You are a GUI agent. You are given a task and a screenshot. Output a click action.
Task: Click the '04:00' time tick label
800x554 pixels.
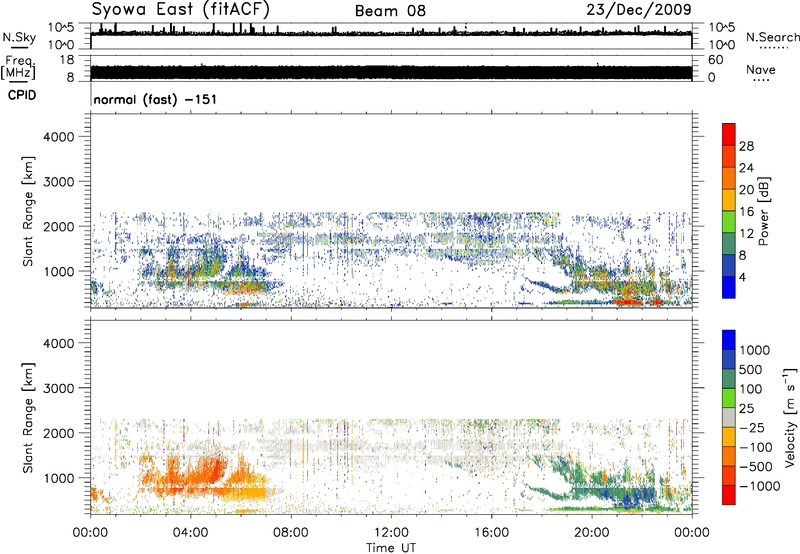[x=190, y=533]
